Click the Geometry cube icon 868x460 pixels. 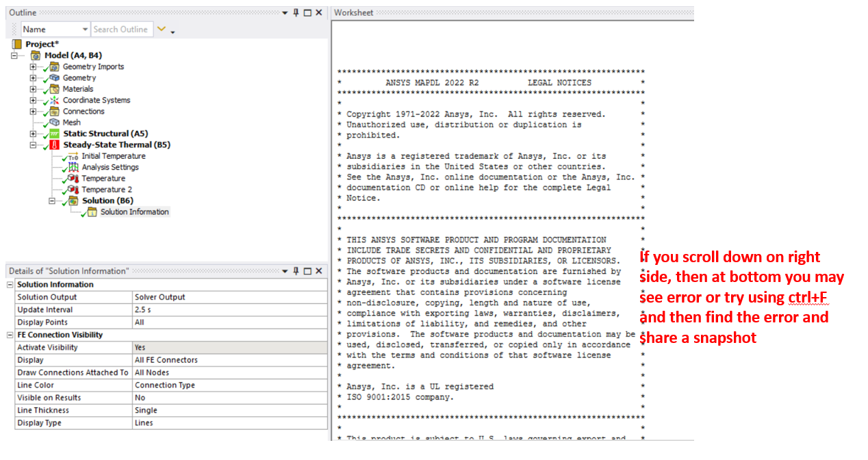point(54,78)
